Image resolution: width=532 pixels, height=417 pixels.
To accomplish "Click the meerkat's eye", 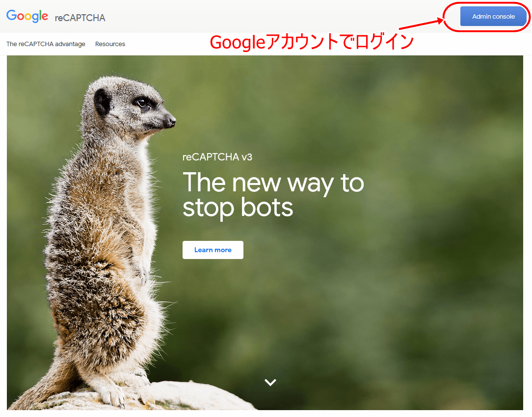I will pyautogui.click(x=142, y=102).
